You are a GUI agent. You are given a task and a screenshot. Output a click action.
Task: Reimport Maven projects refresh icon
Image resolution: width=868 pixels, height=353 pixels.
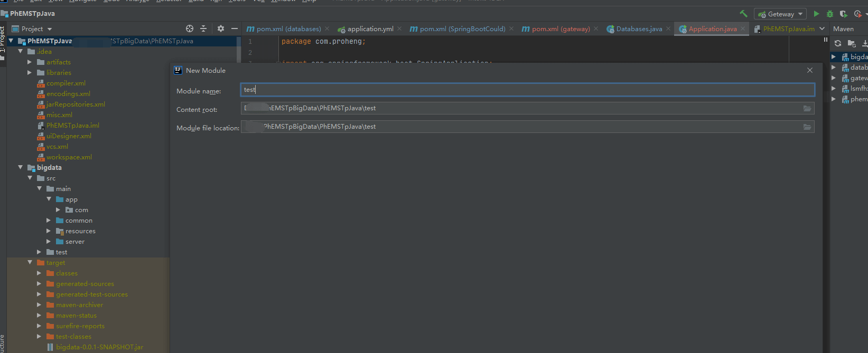pyautogui.click(x=838, y=43)
